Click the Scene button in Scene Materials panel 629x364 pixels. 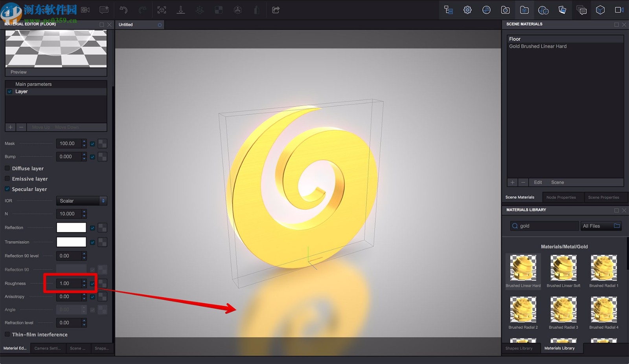(x=557, y=182)
